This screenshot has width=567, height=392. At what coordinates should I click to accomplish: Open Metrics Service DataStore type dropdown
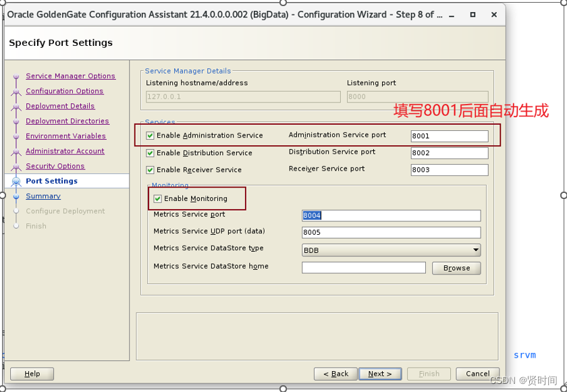(x=391, y=250)
